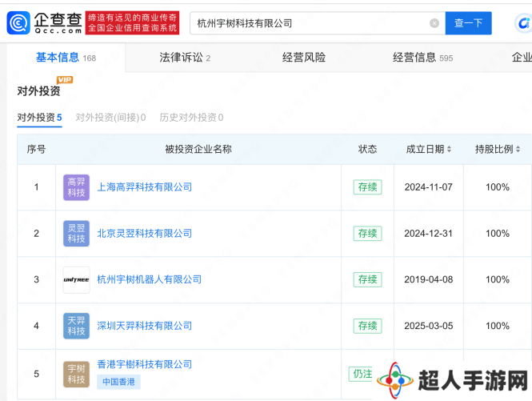
Task: Open the 法律诉讼 tab
Action: [185, 58]
